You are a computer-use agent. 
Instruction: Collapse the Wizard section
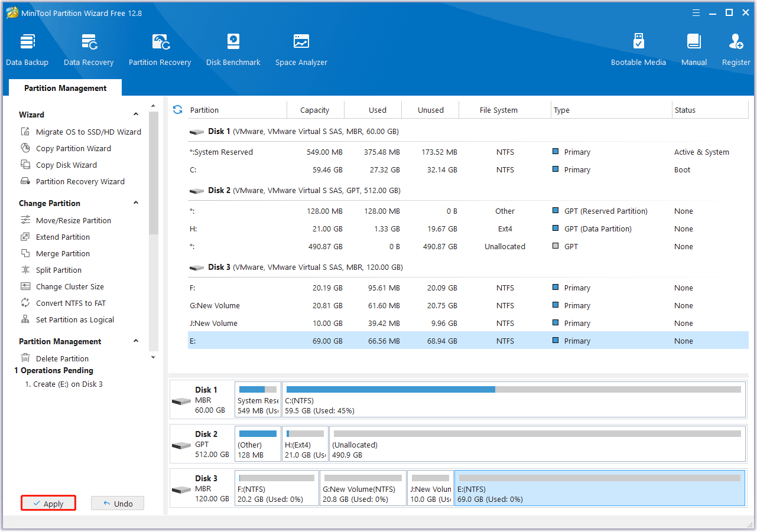click(x=136, y=115)
